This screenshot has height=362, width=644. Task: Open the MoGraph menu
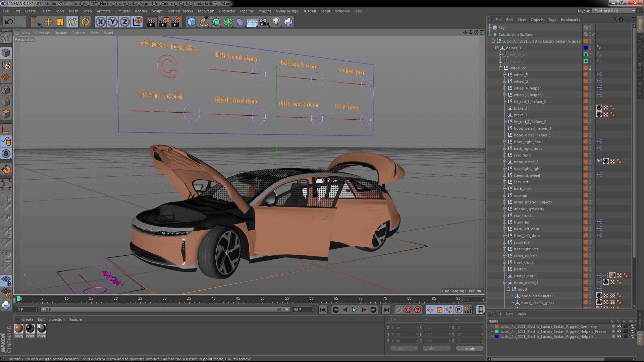206,11
